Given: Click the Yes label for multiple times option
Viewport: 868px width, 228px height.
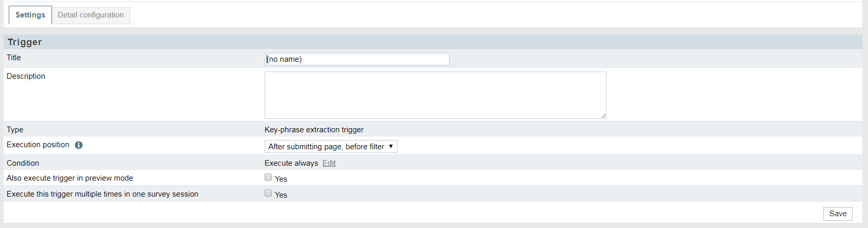Looking at the screenshot, I should [x=281, y=195].
